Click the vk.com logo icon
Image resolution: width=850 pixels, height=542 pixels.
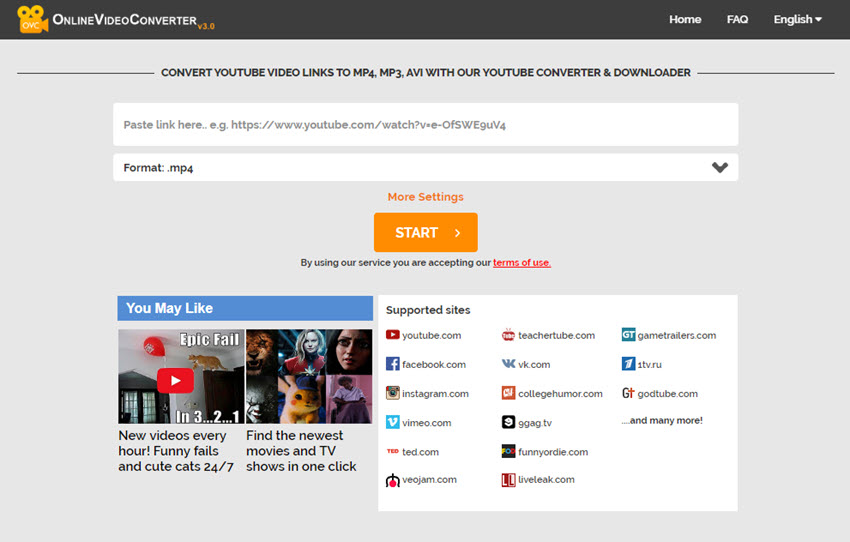point(508,364)
